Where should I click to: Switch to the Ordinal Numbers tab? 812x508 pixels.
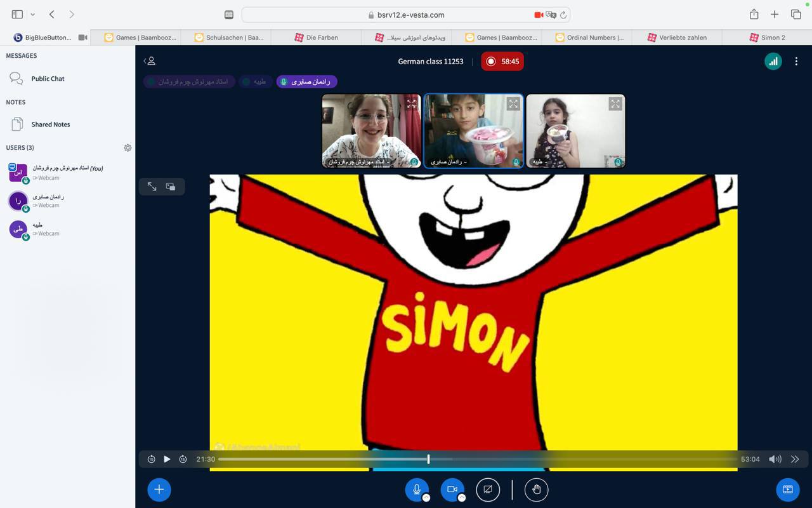[587, 37]
